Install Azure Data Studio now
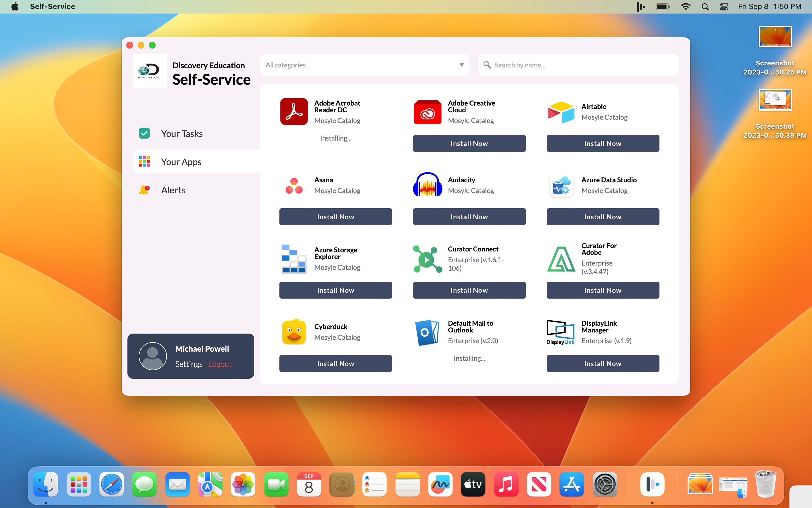The width and height of the screenshot is (812, 508). 603,217
